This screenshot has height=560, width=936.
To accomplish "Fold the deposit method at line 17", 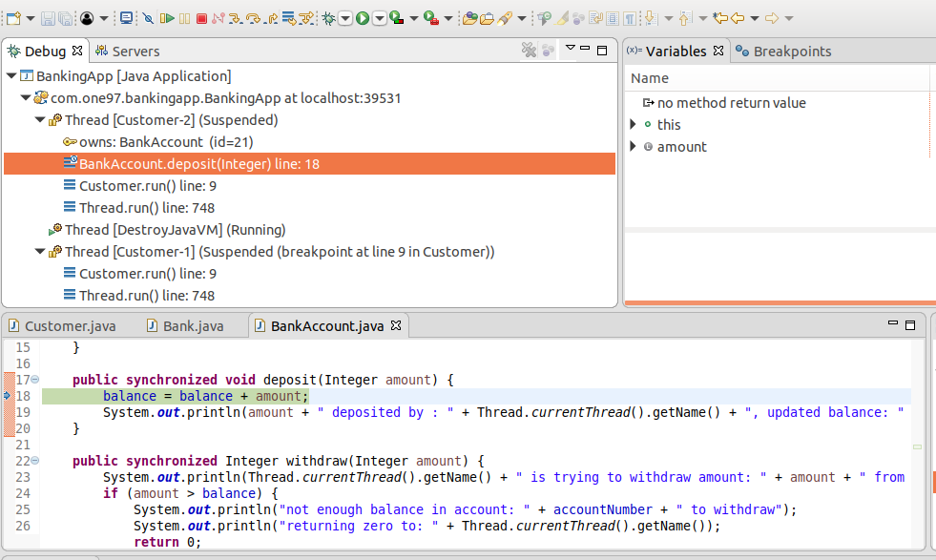I will [35, 380].
